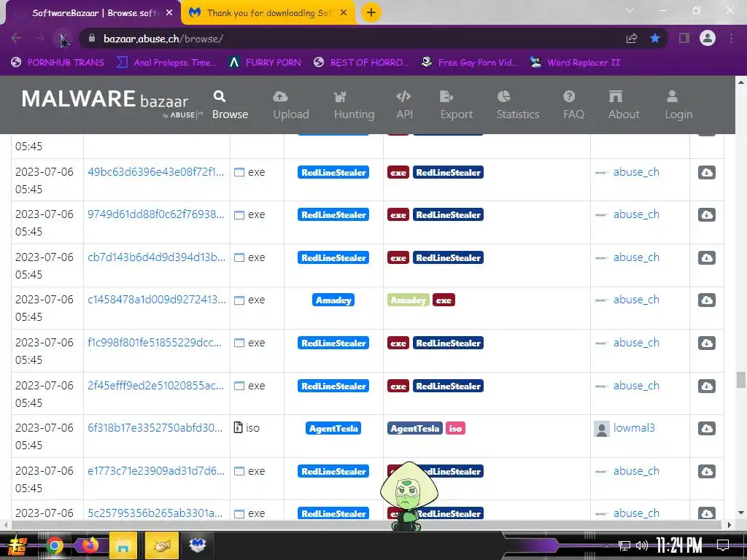Open hash 5c25795356b265ab3301a link
Image resolution: width=747 pixels, height=560 pixels.
(x=155, y=513)
